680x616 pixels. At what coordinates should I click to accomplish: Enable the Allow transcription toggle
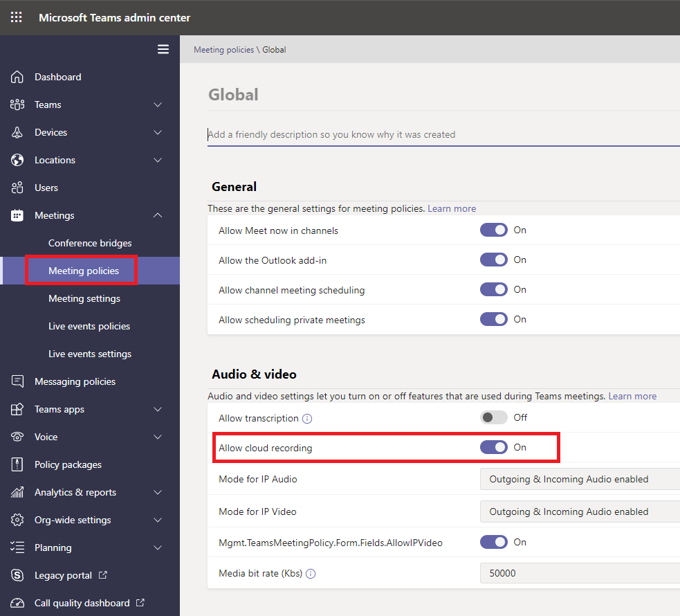[x=493, y=417]
